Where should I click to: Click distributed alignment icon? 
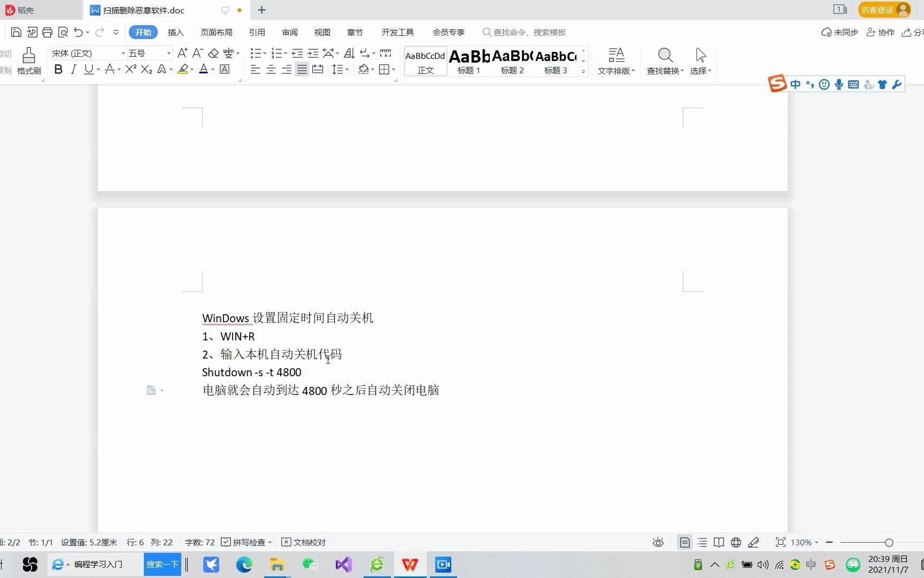[x=318, y=69]
